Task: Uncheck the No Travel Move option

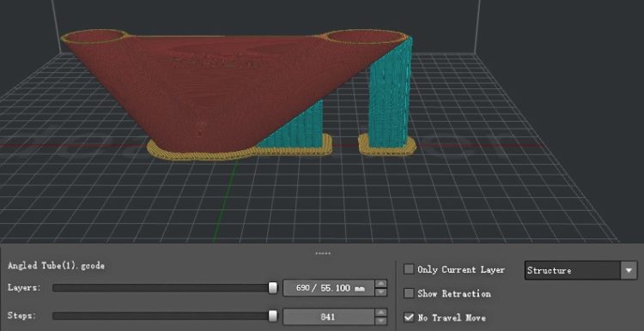Action: [409, 317]
